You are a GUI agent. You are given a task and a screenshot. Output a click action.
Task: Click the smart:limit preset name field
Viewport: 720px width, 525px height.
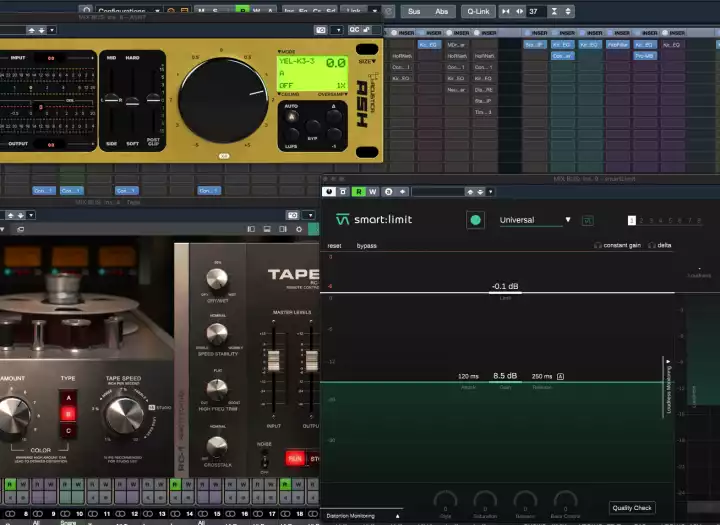(x=438, y=192)
